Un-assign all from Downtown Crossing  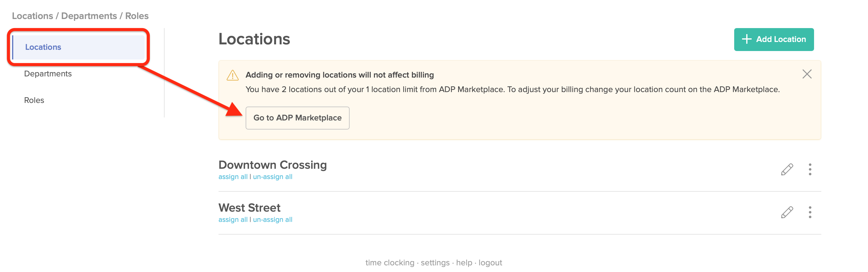click(272, 177)
